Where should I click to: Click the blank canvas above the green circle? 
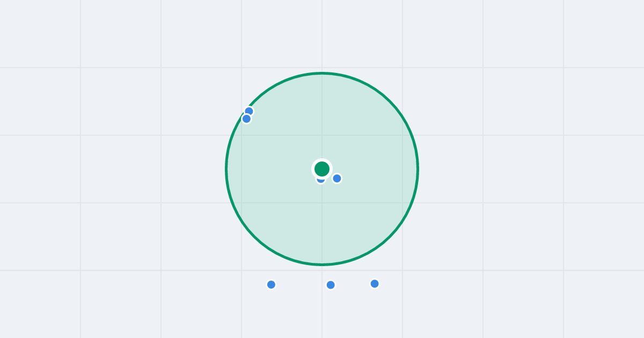point(322,35)
